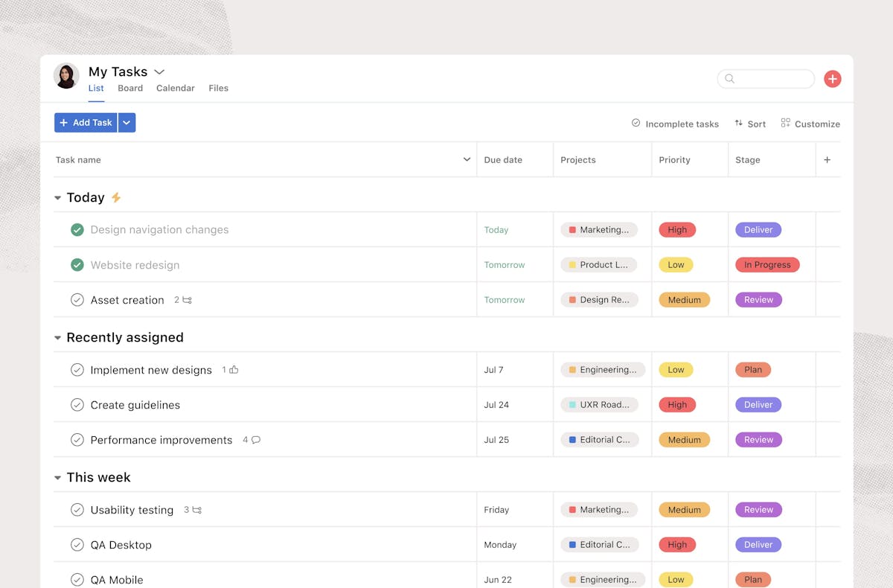Click the Add Task button
893x588 pixels.
click(86, 123)
